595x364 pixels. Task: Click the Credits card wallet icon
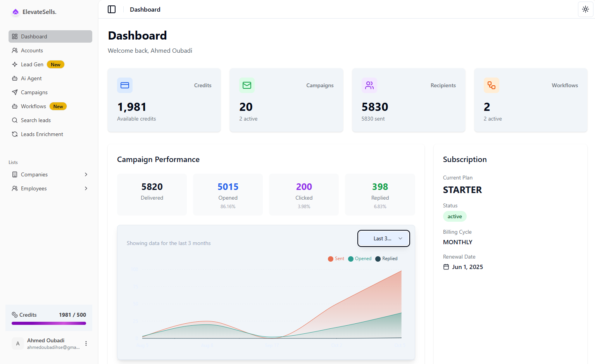point(125,85)
